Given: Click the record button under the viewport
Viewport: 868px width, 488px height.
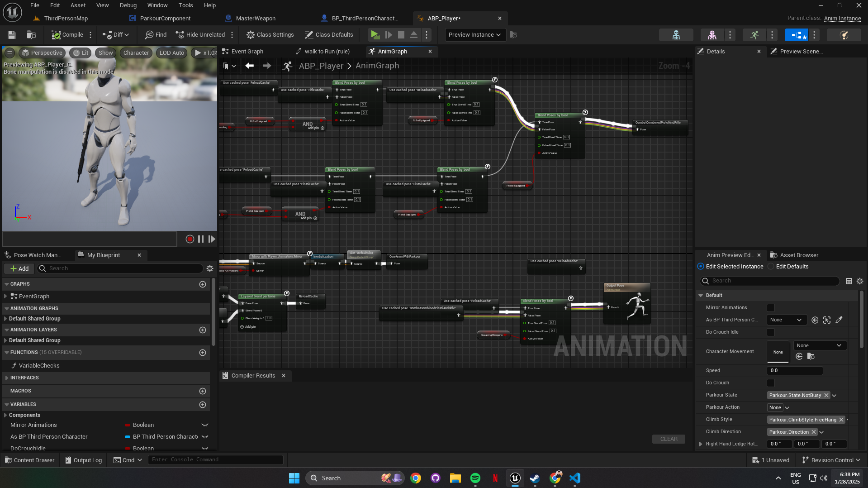Looking at the screenshot, I should pos(190,239).
